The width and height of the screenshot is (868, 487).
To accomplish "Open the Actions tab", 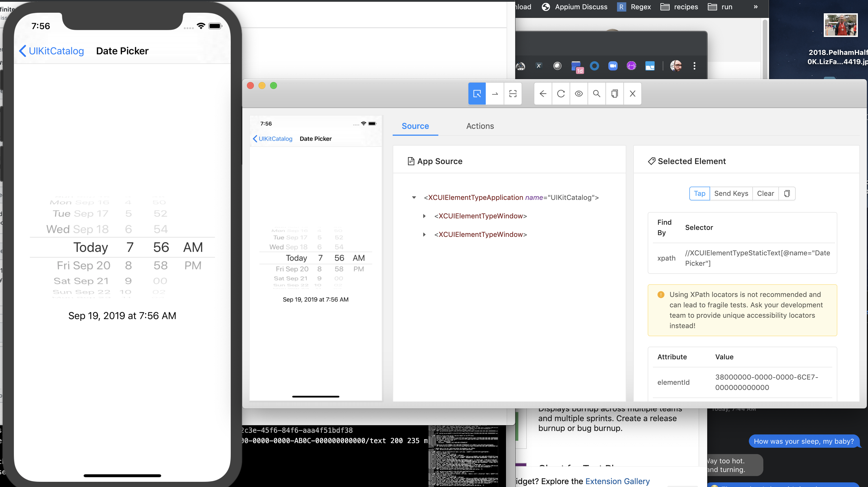I will 480,126.
